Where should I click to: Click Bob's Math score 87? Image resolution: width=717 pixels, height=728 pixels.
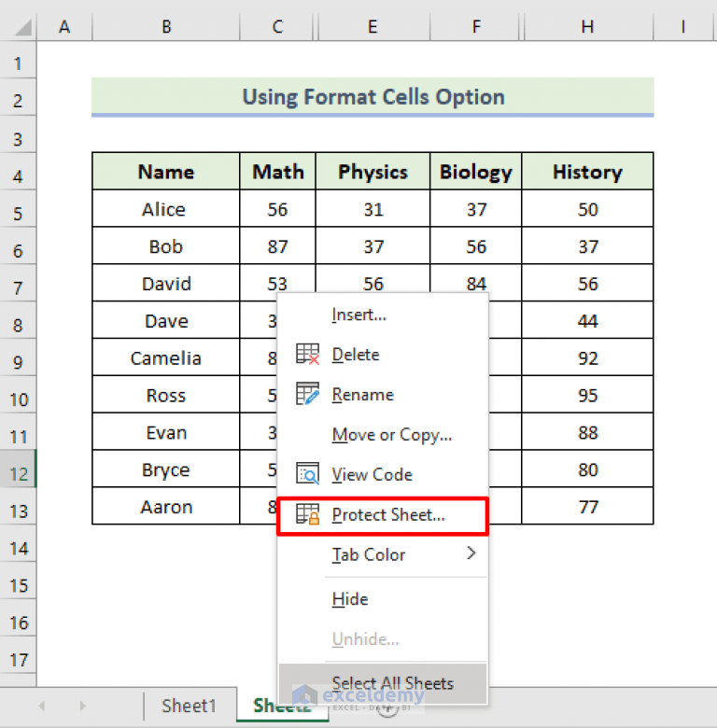click(277, 246)
